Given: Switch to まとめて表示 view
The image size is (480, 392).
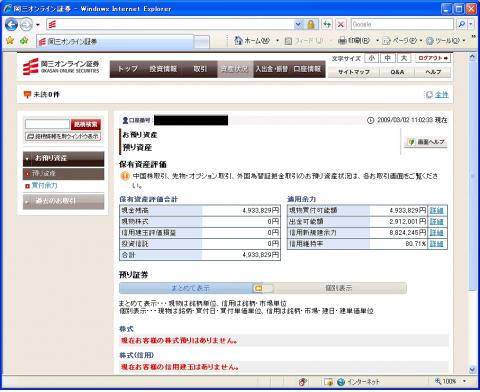Looking at the screenshot, I should 191,288.
